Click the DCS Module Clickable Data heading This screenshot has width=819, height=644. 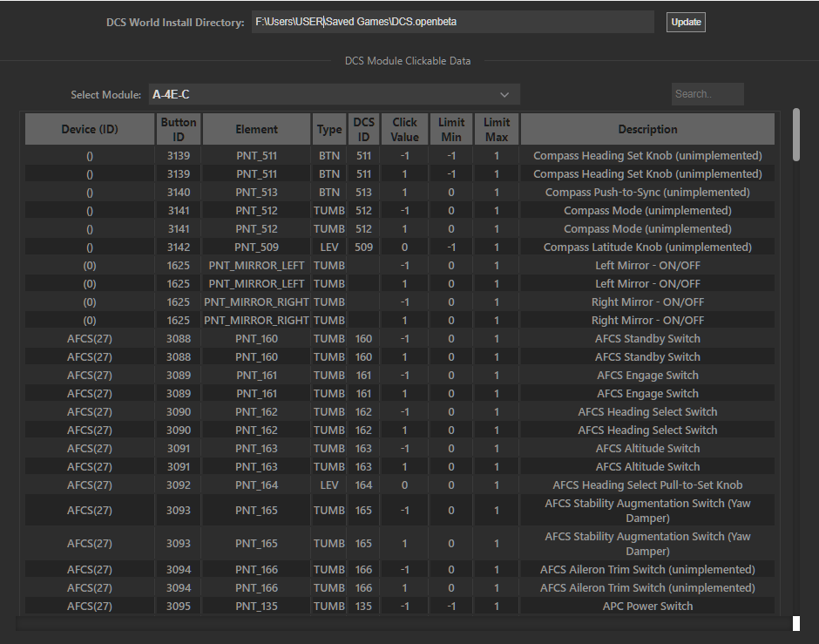(408, 61)
